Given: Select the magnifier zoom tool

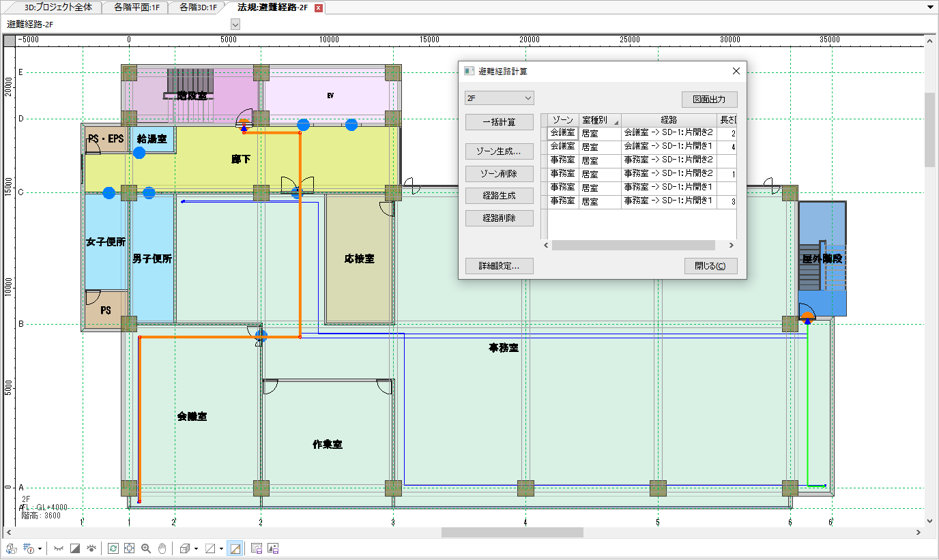Looking at the screenshot, I should [x=146, y=548].
